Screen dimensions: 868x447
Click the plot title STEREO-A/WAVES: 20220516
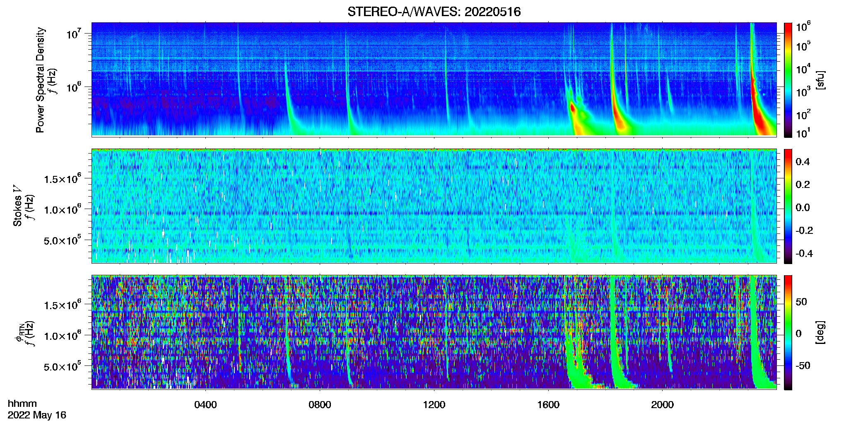(434, 12)
